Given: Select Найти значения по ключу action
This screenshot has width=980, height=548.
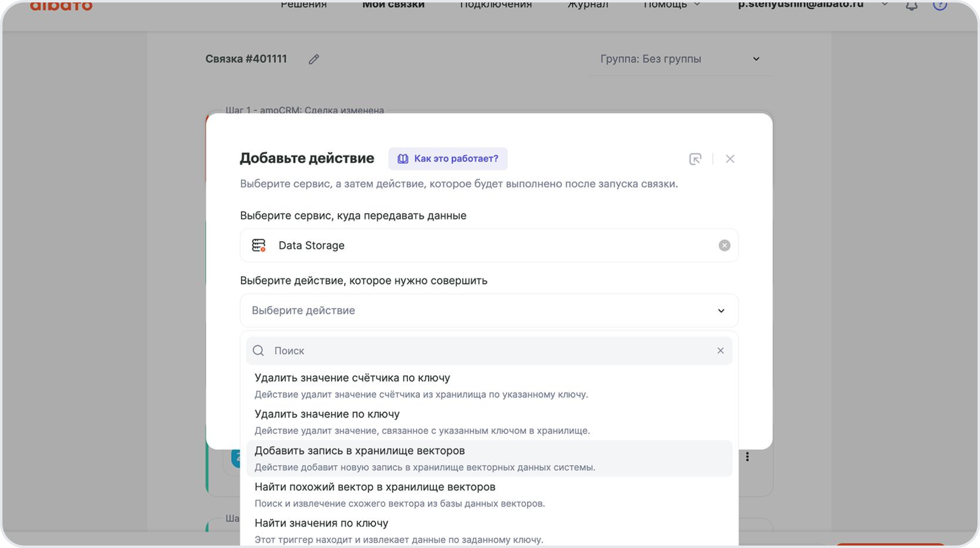Looking at the screenshot, I should pos(489,530).
